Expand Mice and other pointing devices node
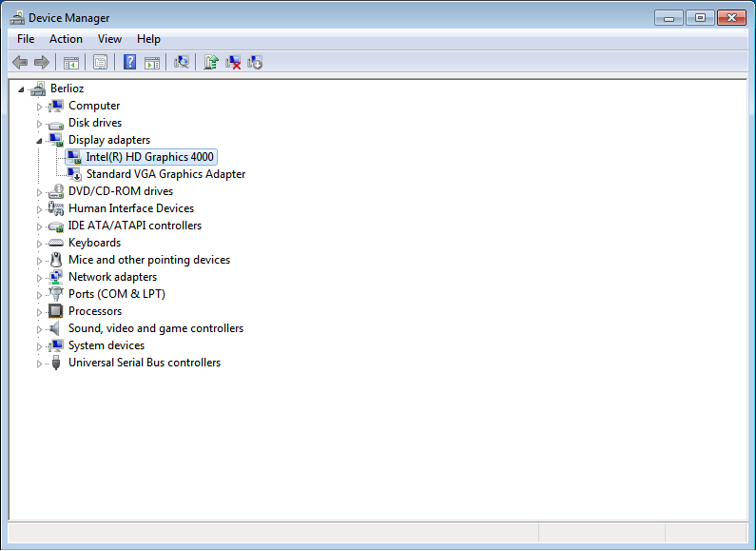The height and width of the screenshot is (551, 756). (39, 261)
